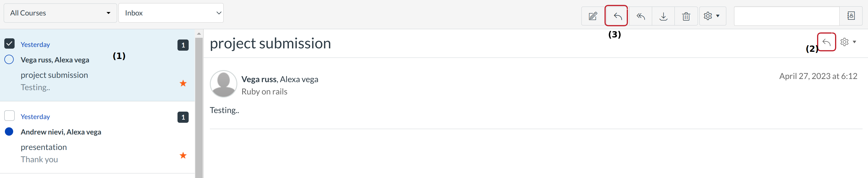This screenshot has width=868, height=178.
Task: Open the message gear options dropdown
Action: click(x=848, y=42)
